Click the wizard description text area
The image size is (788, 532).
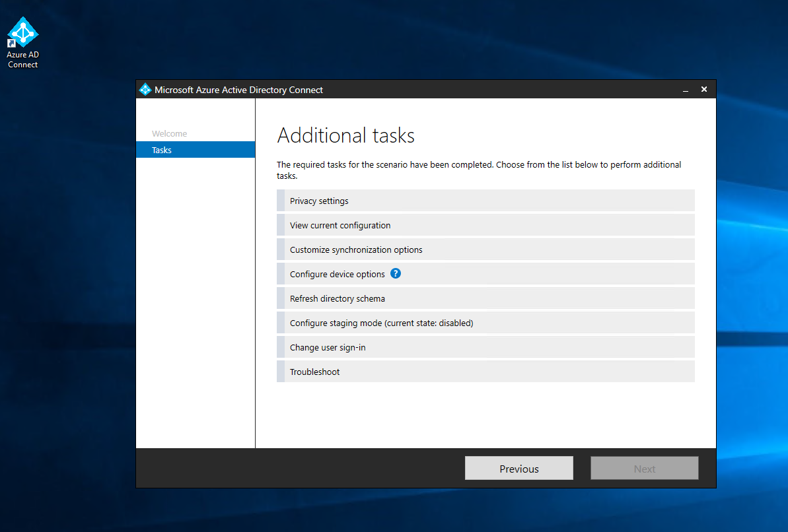[478, 170]
